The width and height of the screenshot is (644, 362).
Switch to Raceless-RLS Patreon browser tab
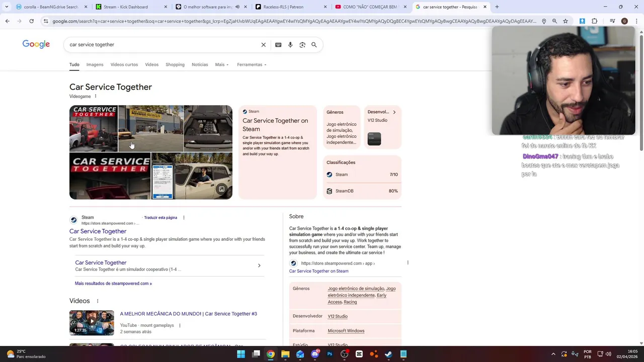(290, 7)
